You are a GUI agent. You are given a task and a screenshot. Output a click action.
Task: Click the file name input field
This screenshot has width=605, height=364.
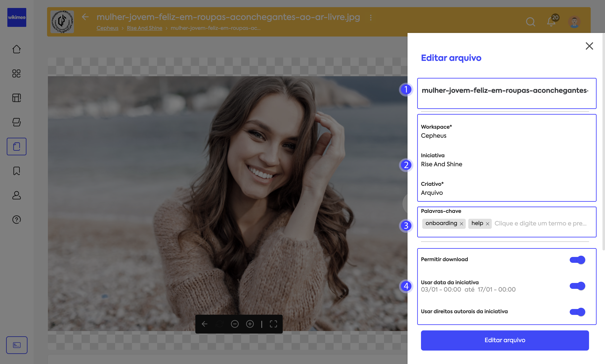(505, 90)
